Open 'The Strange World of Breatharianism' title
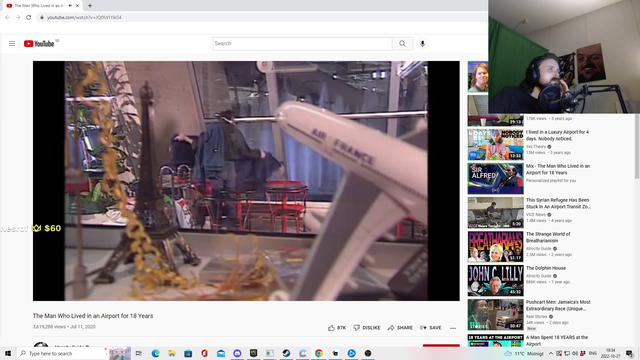Viewport: 640px width, 360px height. coord(548,237)
